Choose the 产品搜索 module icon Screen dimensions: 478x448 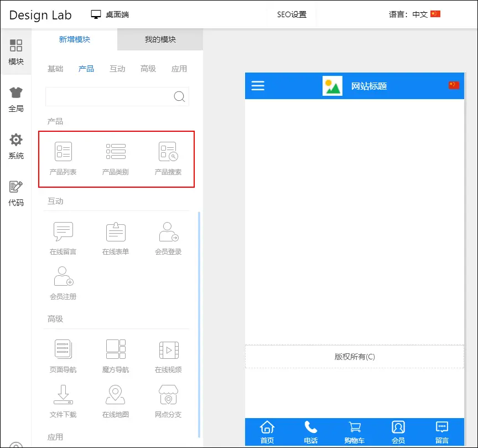168,152
